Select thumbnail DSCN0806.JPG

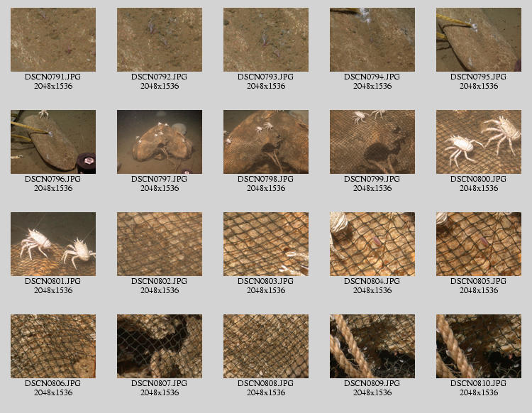coord(53,346)
